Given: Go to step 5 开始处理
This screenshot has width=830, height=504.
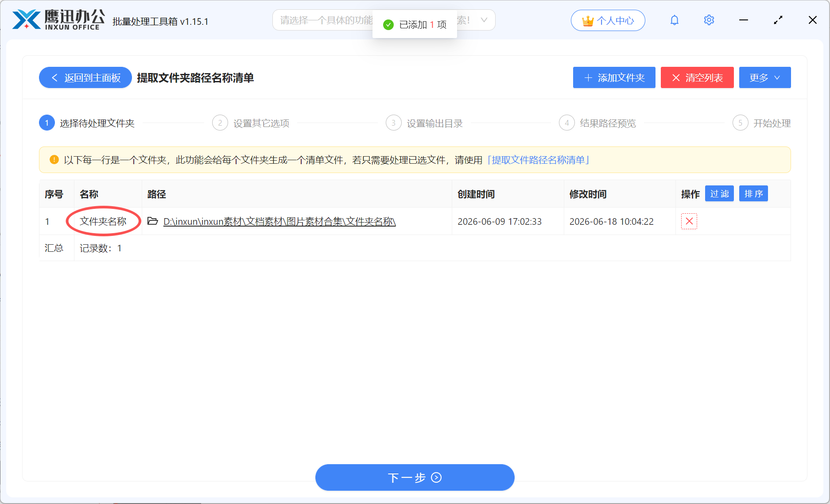Looking at the screenshot, I should (x=761, y=123).
